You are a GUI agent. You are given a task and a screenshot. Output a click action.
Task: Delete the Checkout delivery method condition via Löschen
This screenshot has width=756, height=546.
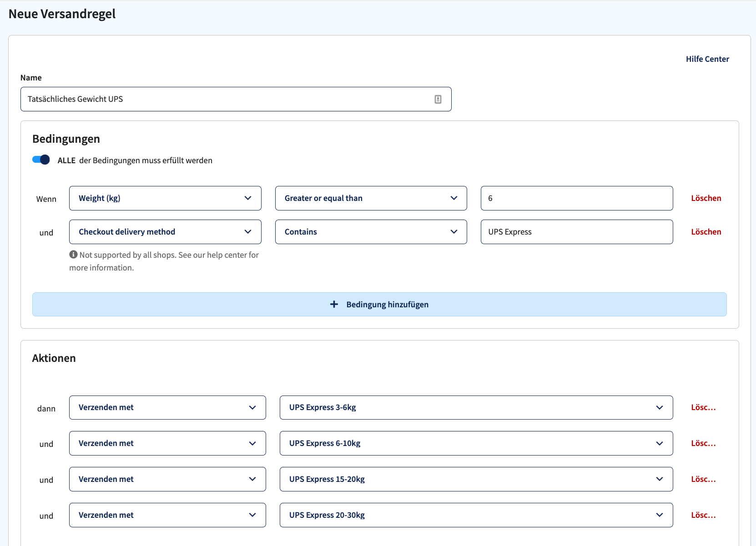(706, 232)
